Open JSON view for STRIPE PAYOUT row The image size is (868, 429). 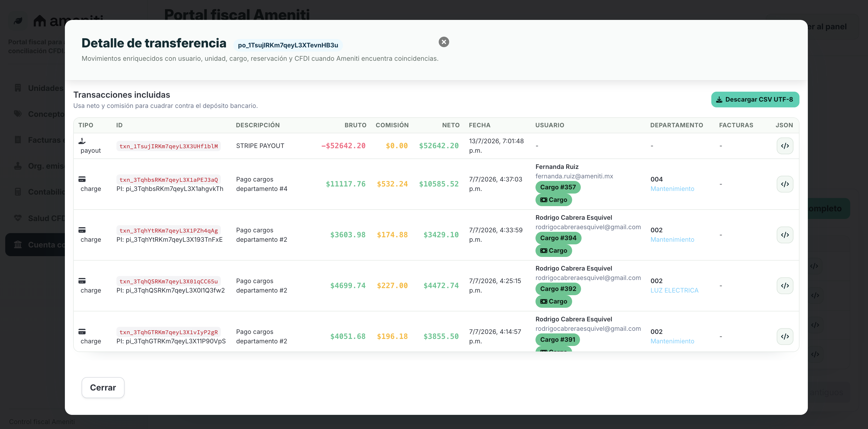click(785, 146)
